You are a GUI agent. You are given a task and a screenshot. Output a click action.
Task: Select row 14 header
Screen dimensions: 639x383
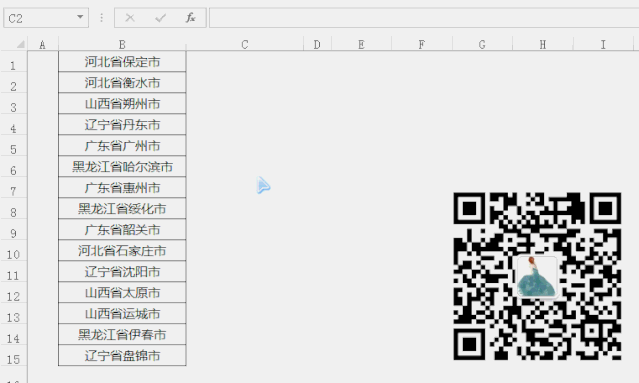pyautogui.click(x=13, y=335)
